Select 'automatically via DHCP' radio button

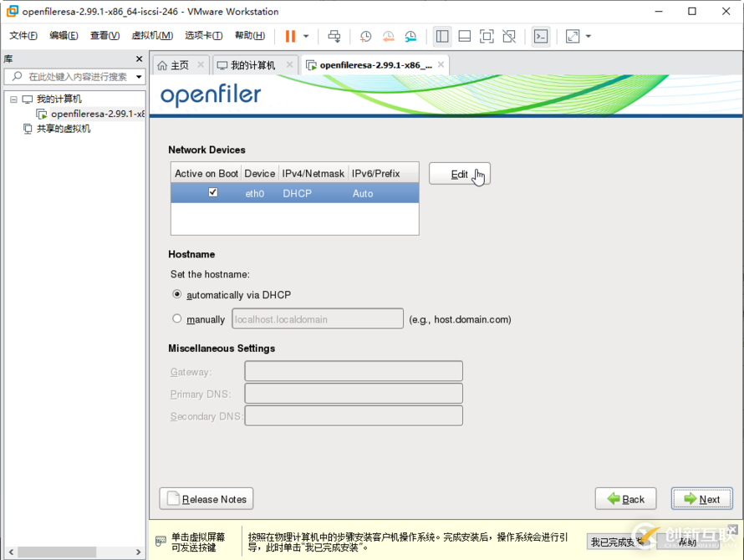[176, 294]
